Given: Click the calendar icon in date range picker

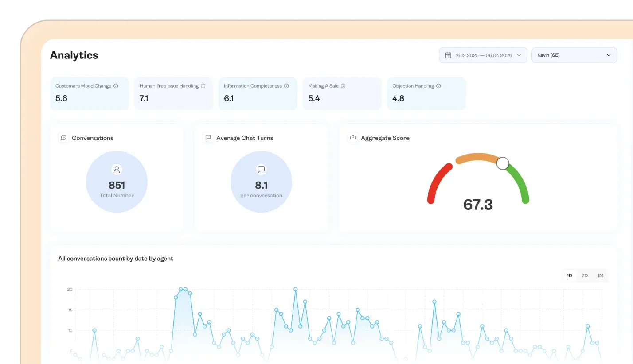Looking at the screenshot, I should [448, 55].
